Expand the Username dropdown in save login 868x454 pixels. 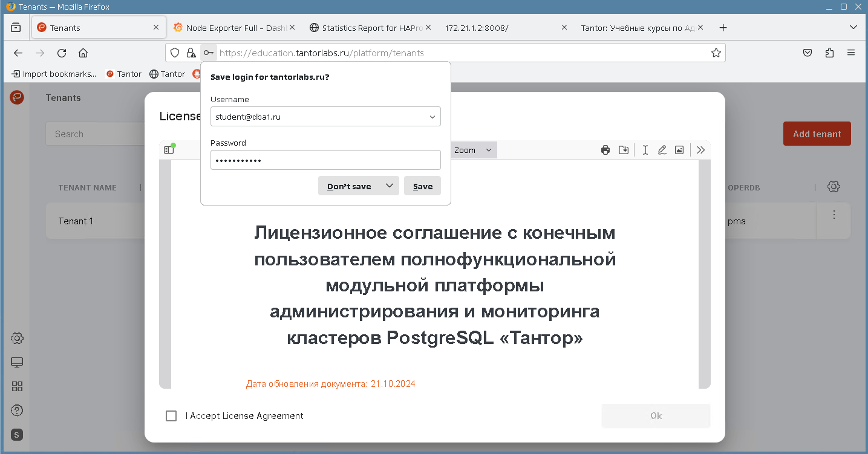click(432, 117)
